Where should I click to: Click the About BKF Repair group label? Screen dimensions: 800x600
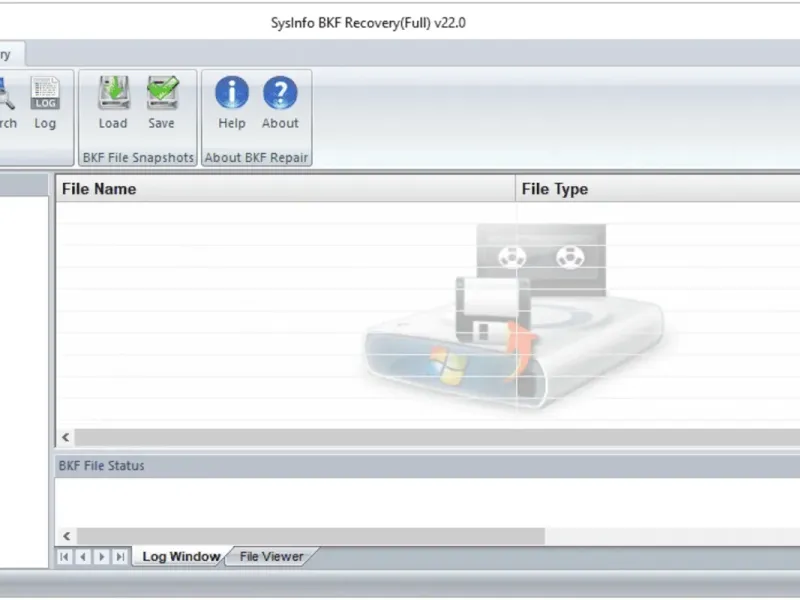click(x=256, y=158)
